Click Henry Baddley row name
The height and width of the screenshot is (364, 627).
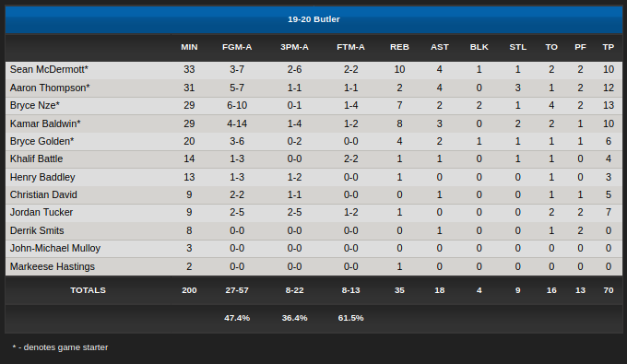coord(42,178)
